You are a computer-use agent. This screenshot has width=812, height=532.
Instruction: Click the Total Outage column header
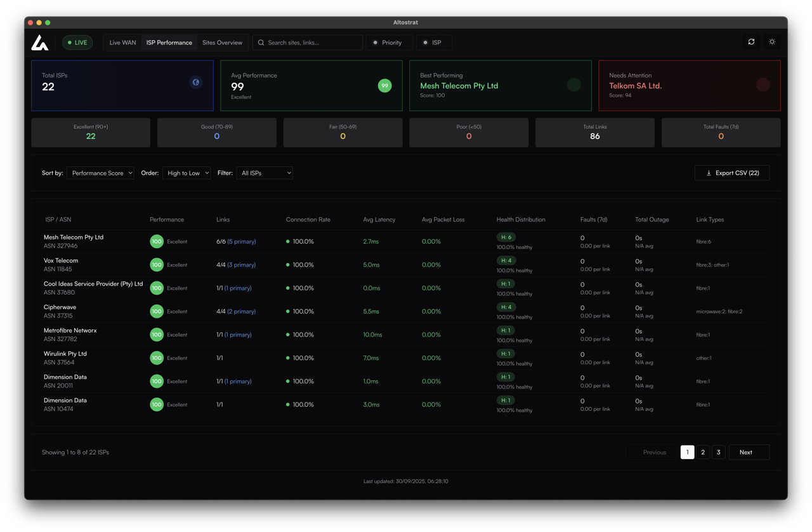[652, 220]
